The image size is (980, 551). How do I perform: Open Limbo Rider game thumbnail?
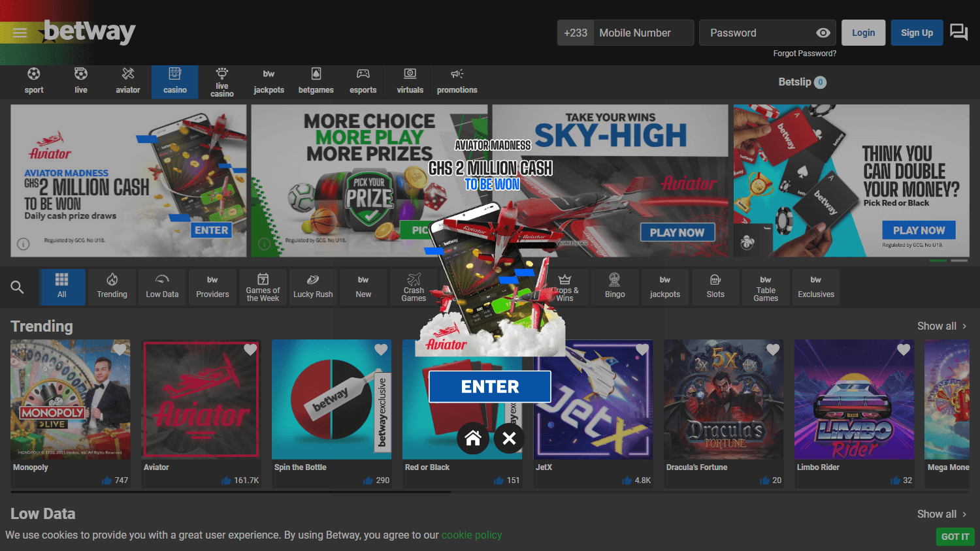[855, 400]
